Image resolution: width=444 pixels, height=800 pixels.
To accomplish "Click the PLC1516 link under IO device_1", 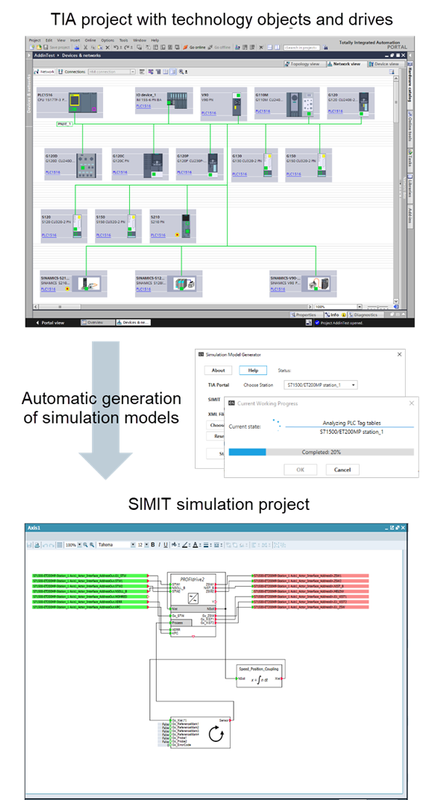I will 143,107.
